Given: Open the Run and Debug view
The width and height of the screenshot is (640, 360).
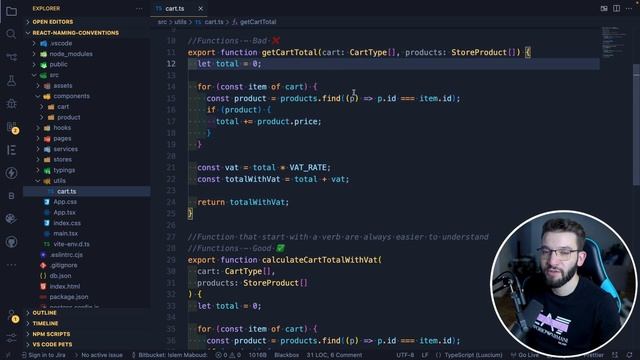Looking at the screenshot, I should 11,103.
